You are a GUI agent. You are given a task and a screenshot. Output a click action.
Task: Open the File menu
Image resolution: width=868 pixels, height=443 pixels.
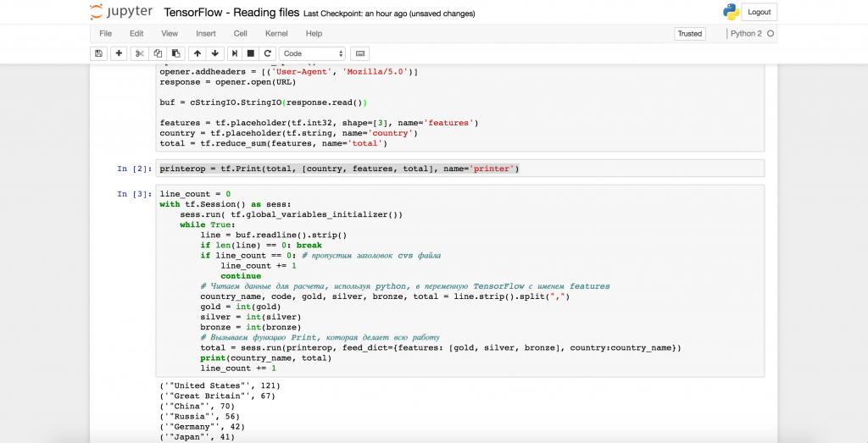pos(105,34)
